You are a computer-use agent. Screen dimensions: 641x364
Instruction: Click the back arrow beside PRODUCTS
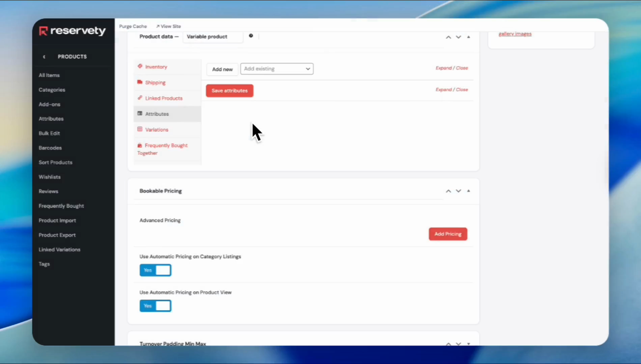point(44,57)
